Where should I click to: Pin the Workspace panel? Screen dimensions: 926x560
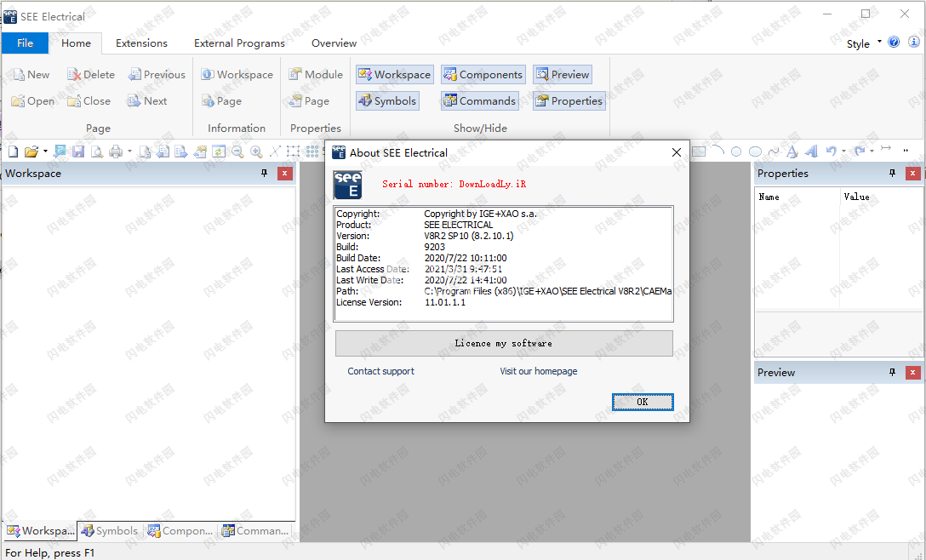point(264,173)
